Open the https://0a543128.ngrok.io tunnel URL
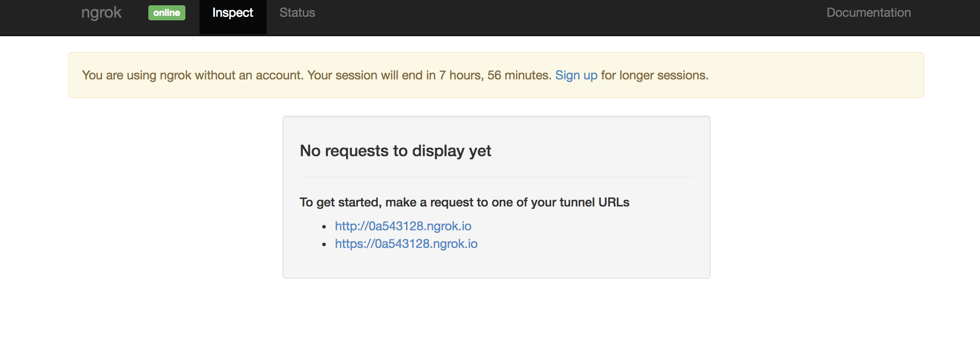Image resolution: width=980 pixels, height=360 pixels. coord(406,244)
